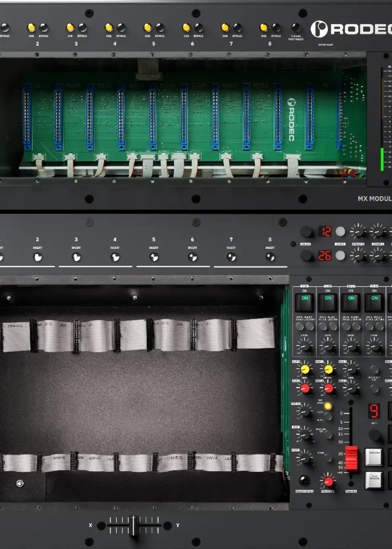Click the Insert knob under channel 6
Viewport: 392px width, 549px height.
193,257
